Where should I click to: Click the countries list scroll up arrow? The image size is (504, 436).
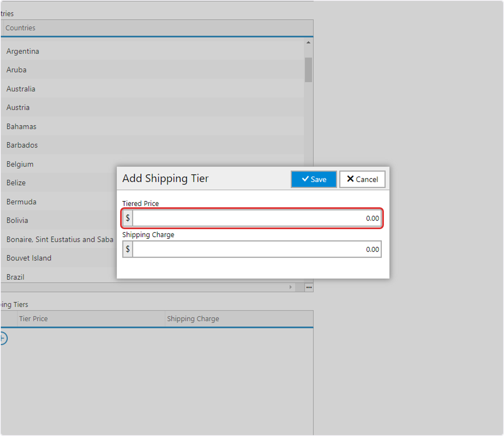point(308,42)
